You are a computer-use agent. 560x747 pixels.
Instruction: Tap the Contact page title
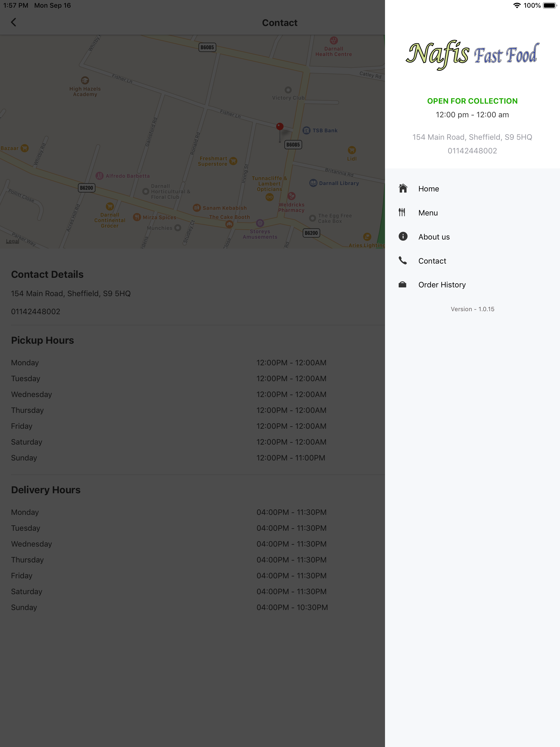click(280, 23)
